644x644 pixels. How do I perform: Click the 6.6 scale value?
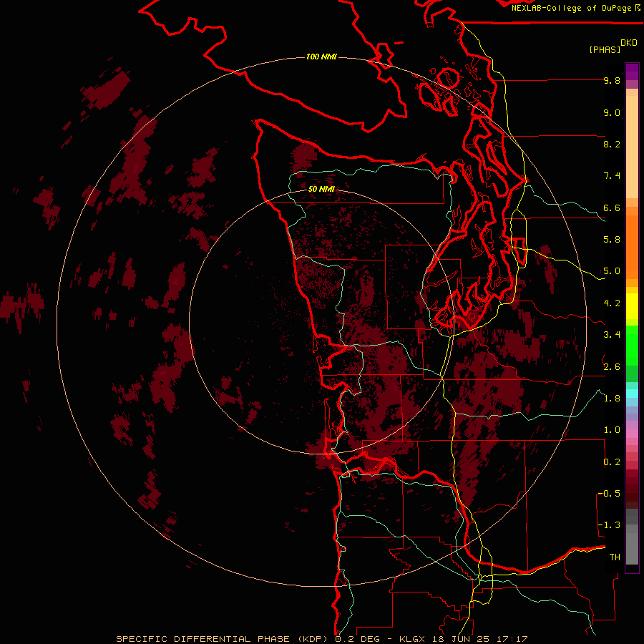[x=612, y=208]
